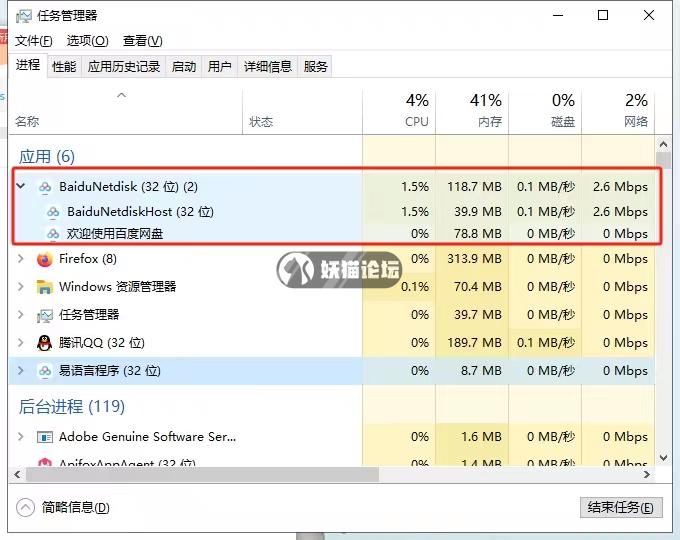The image size is (680, 540).
Task: Expand the Firefox (8) process group
Action: [x=20, y=259]
